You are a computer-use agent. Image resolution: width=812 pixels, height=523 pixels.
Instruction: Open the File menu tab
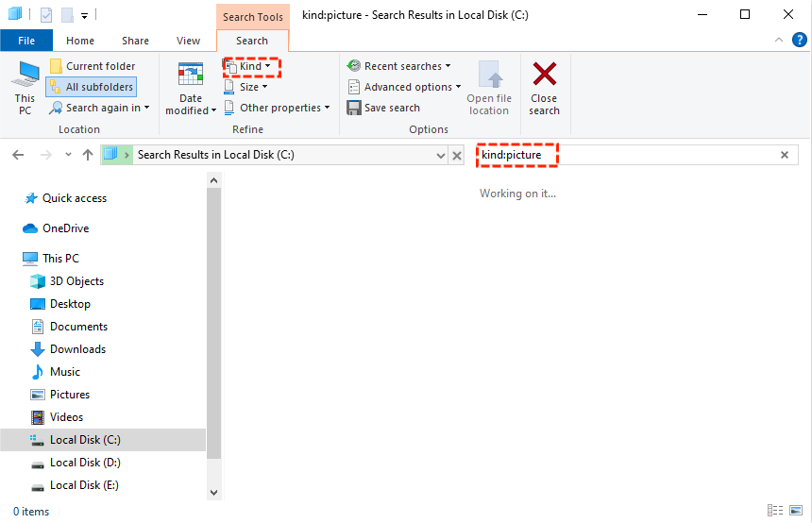(26, 41)
